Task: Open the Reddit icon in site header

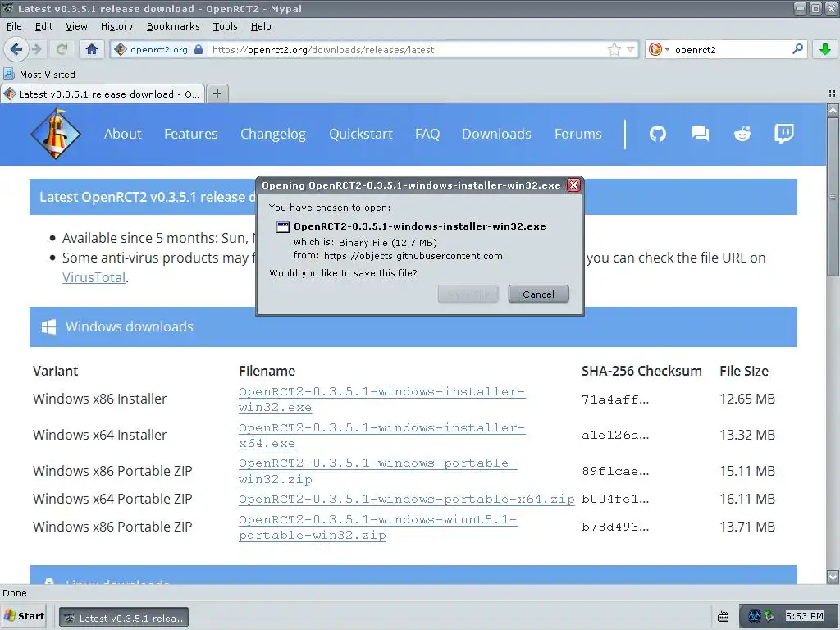Action: (x=742, y=134)
